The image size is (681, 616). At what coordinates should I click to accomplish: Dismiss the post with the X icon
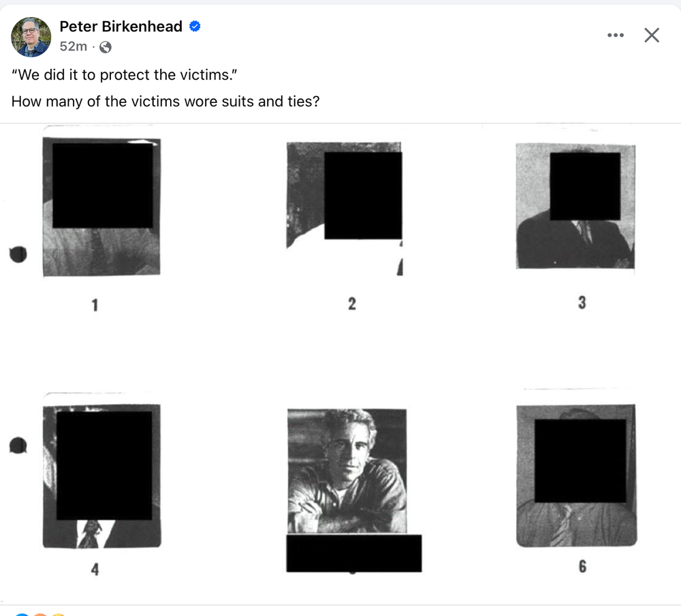click(651, 35)
